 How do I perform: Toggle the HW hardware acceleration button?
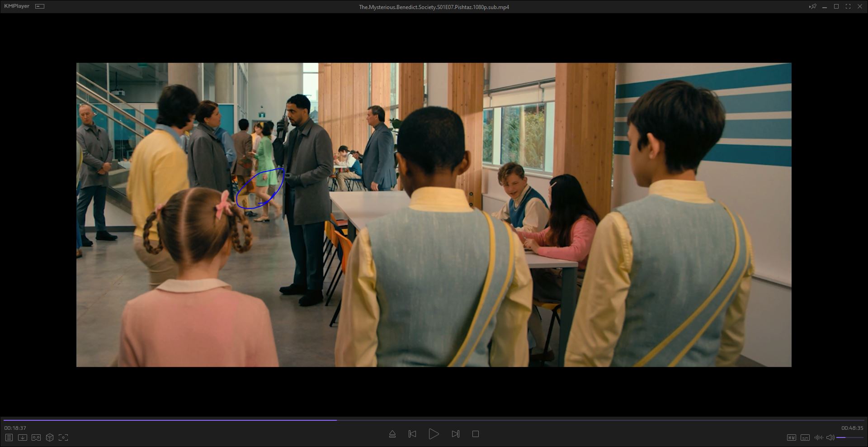pos(791,437)
